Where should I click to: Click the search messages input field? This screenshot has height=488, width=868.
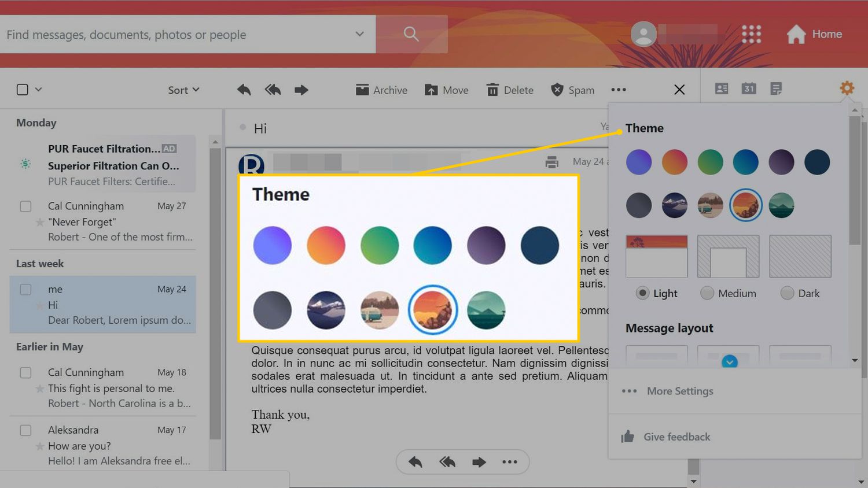click(x=174, y=35)
